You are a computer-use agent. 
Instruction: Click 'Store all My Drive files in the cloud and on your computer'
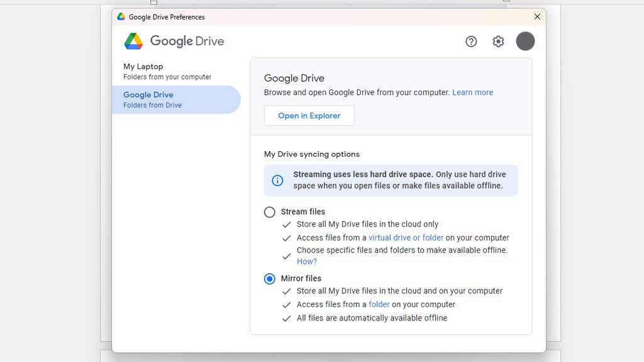399,291
